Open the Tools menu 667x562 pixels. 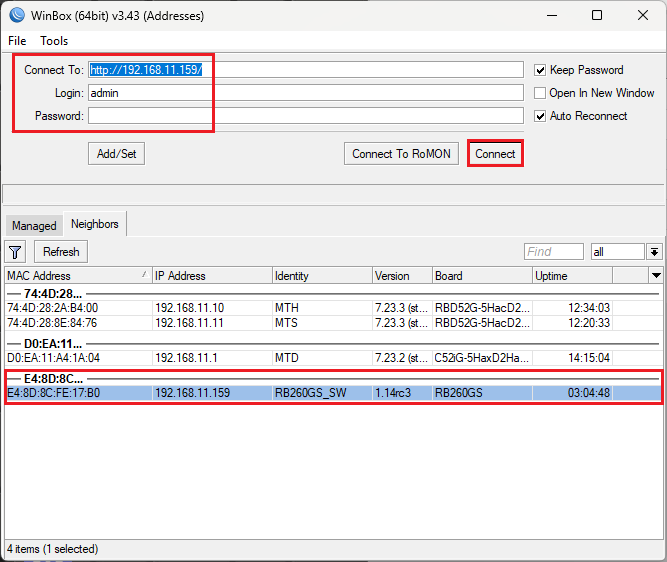(x=54, y=41)
